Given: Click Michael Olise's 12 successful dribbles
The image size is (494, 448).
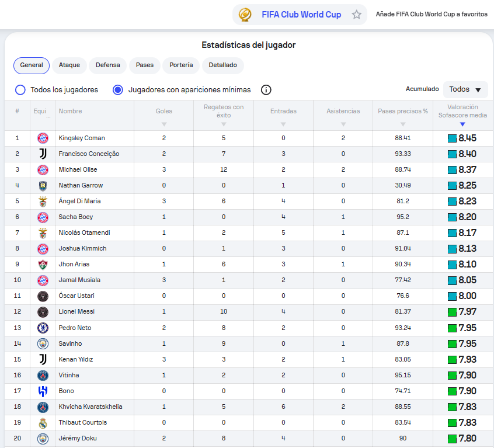Looking at the screenshot, I should pos(224,169).
